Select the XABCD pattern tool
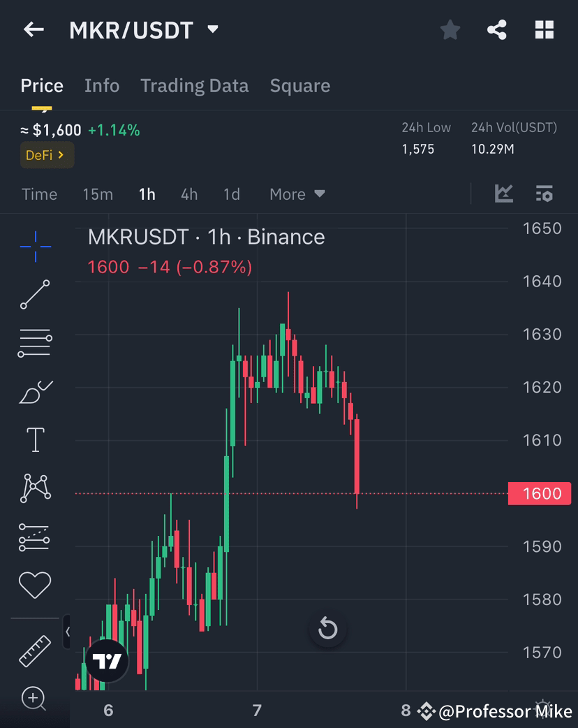Image resolution: width=578 pixels, height=728 pixels. coord(35,488)
